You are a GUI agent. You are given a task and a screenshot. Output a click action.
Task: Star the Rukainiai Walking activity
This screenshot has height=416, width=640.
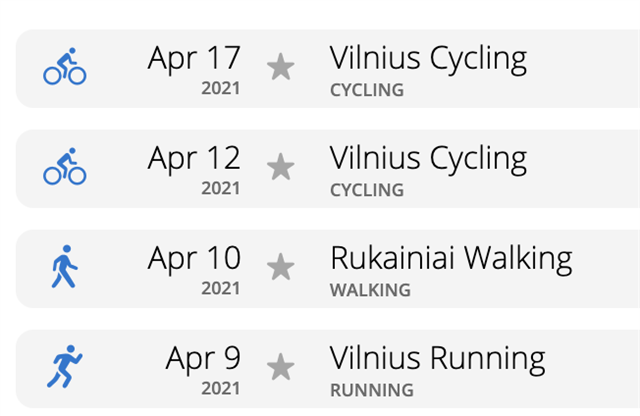pos(280,267)
